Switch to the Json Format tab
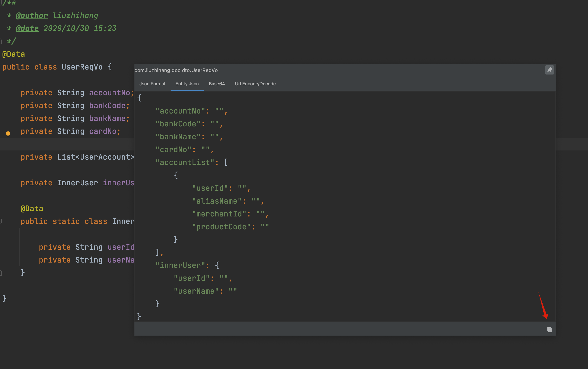The height and width of the screenshot is (369, 588). [x=152, y=84]
